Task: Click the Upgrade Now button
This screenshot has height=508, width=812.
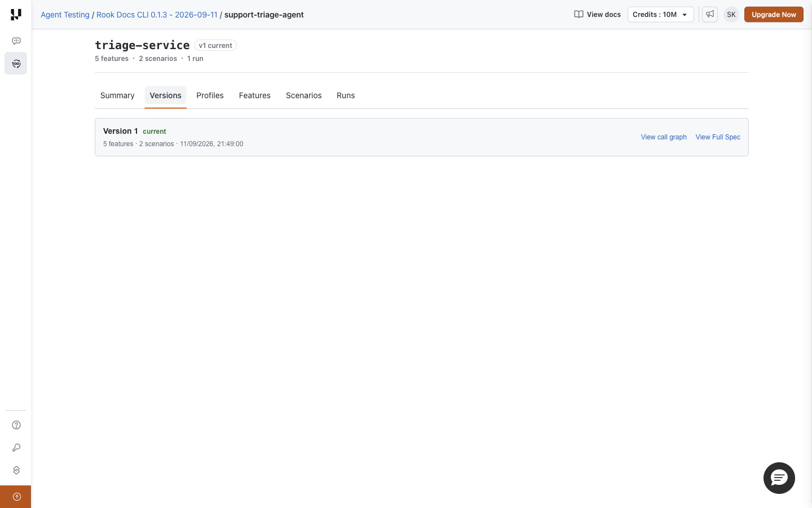Action: 774,15
